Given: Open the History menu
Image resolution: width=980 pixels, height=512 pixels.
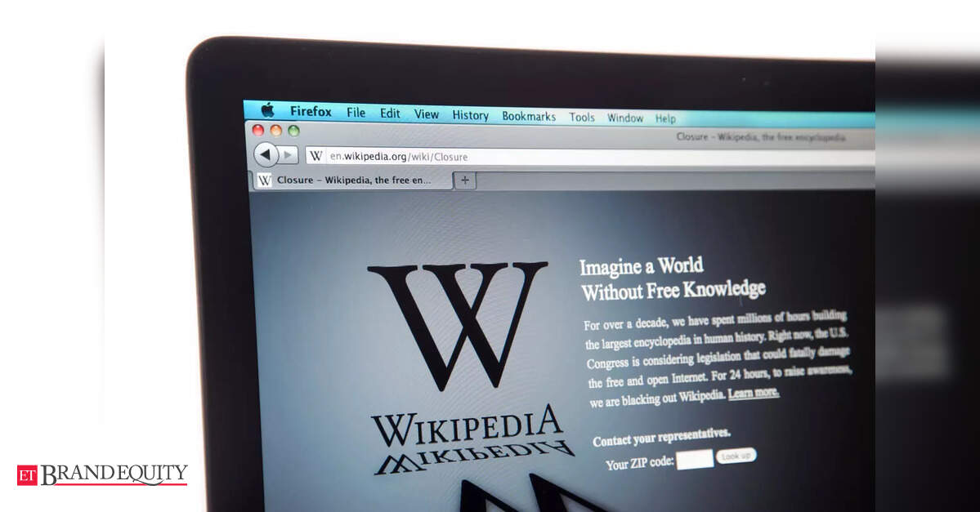Looking at the screenshot, I should (470, 115).
